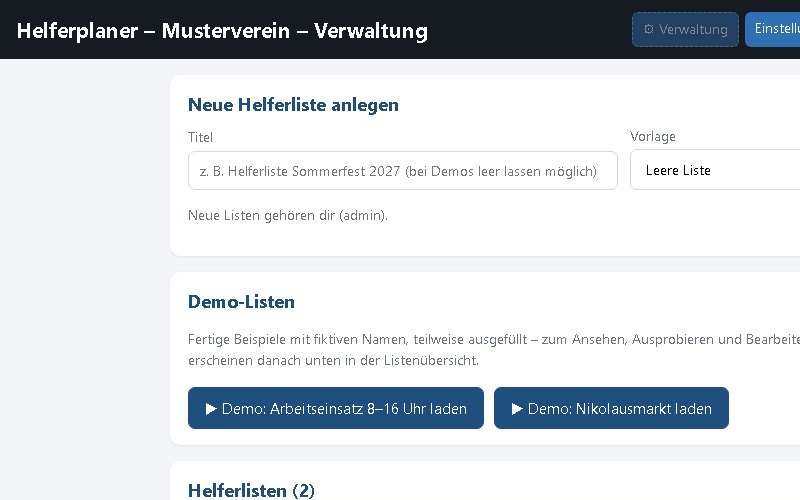Click the Titel input field
The height and width of the screenshot is (500, 800).
point(403,171)
